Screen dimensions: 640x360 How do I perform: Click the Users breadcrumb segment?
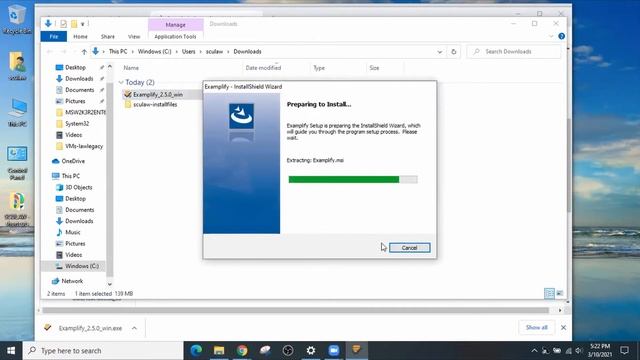click(x=189, y=52)
